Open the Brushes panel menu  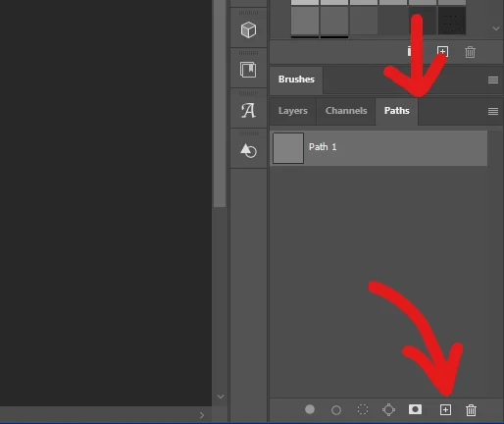[493, 79]
